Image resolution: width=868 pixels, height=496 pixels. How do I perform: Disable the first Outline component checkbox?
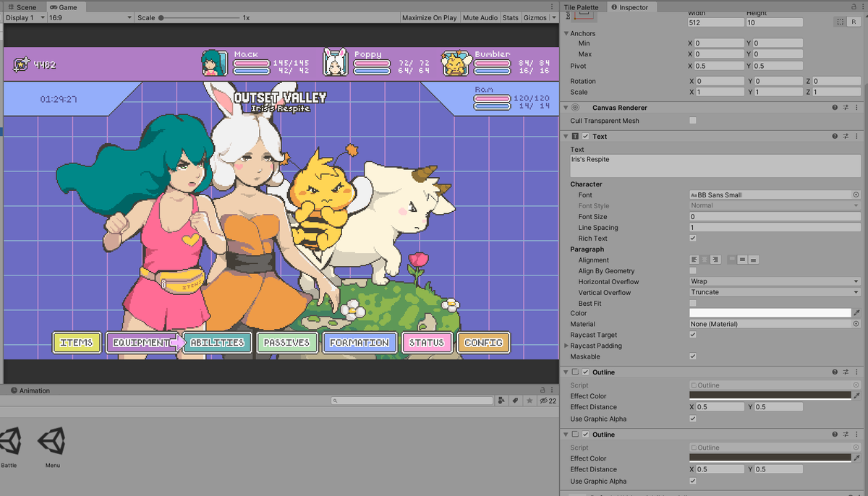pos(585,372)
